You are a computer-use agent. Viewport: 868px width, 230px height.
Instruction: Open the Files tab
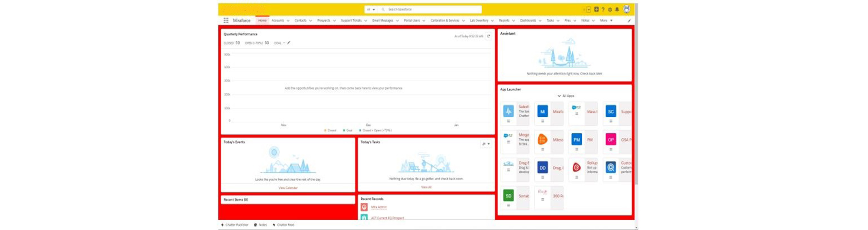pyautogui.click(x=568, y=20)
